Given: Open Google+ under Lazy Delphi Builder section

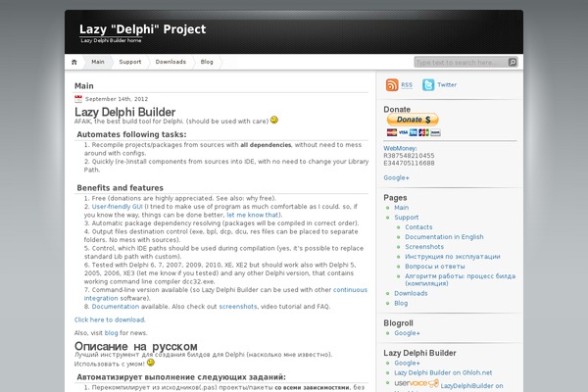Looking at the screenshot, I should tap(407, 364).
